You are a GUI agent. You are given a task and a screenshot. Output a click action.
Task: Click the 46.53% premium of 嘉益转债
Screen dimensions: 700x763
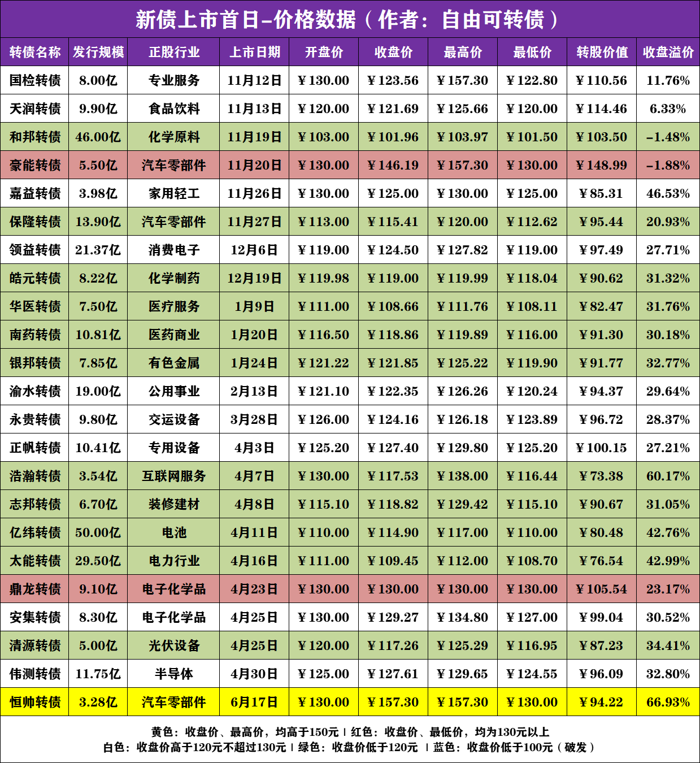pos(668,193)
